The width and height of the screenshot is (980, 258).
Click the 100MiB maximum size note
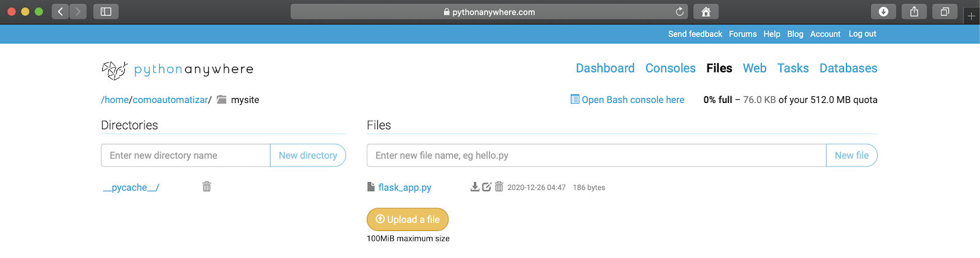coord(408,238)
